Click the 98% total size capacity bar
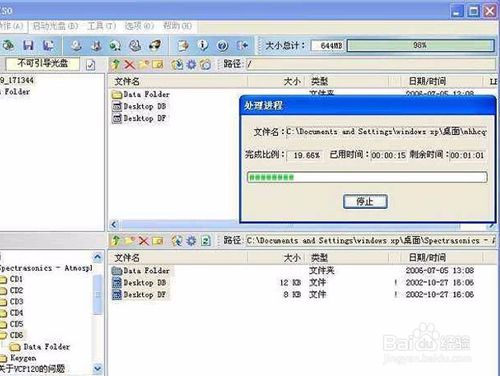The image size is (500, 376). pos(420,45)
